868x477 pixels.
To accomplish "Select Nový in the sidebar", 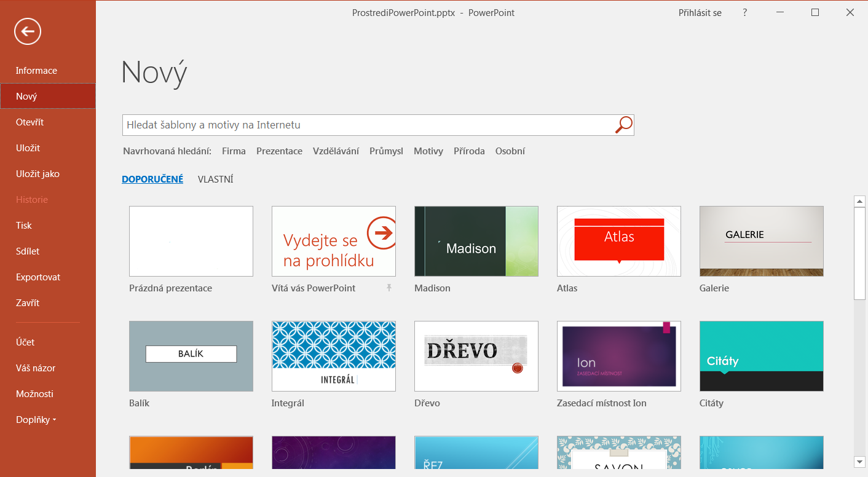I will coord(48,97).
